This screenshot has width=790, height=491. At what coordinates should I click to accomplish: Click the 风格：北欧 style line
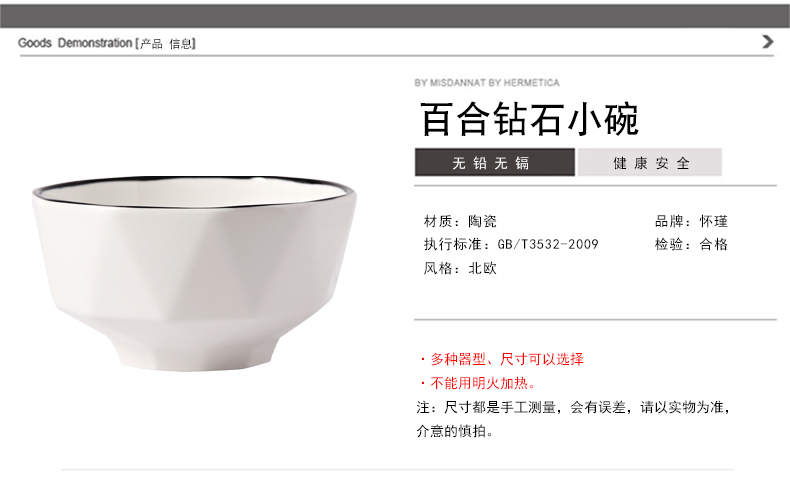click(460, 268)
